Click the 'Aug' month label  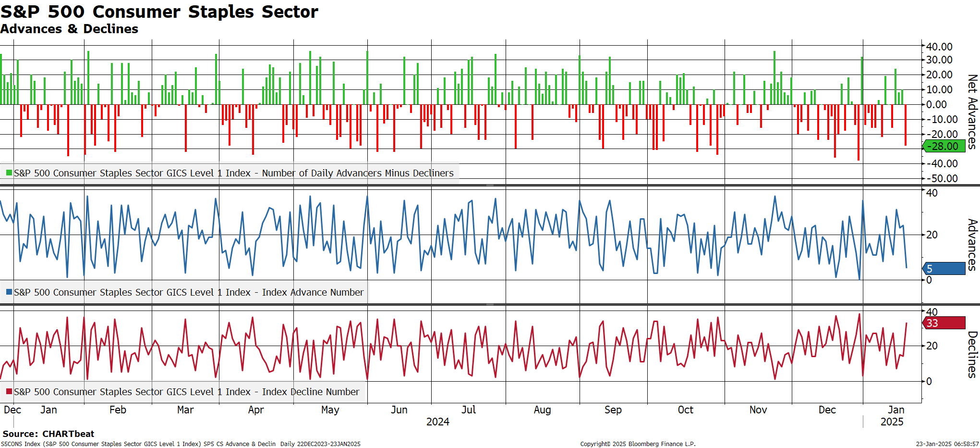[543, 410]
